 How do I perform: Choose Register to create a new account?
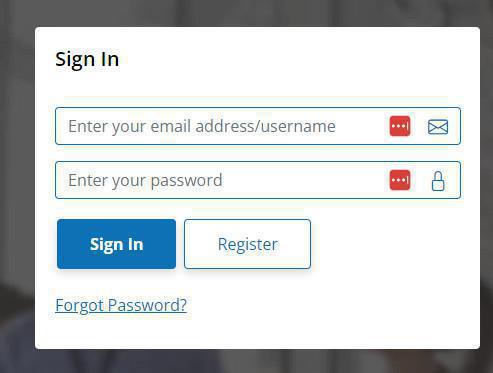click(247, 244)
